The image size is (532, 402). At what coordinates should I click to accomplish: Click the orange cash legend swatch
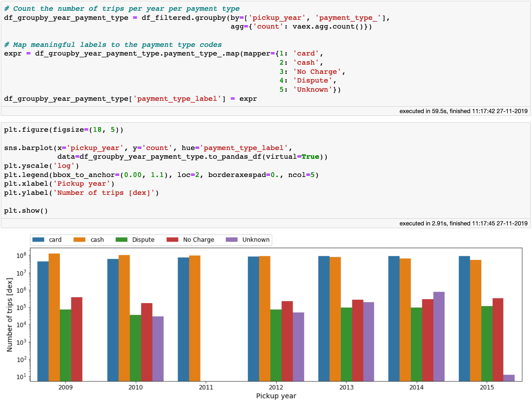click(80, 240)
